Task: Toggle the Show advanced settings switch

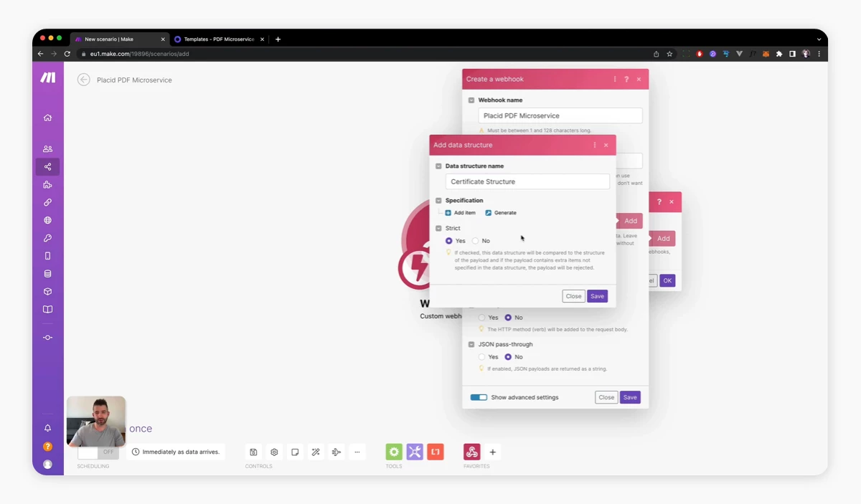Action: coord(479,397)
